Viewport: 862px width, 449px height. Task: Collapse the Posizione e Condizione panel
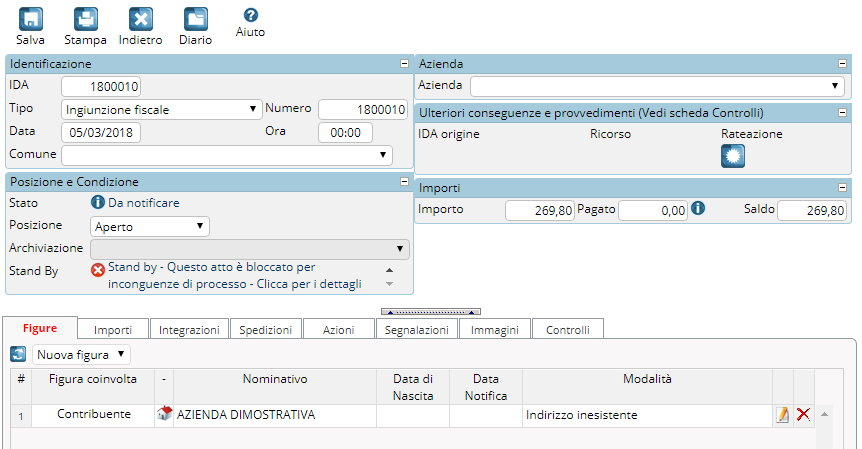[404, 181]
